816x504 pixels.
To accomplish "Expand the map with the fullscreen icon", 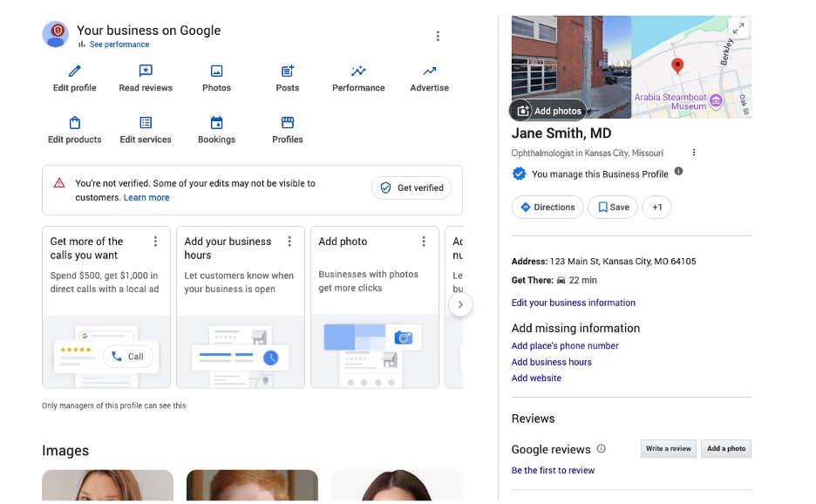I will (x=738, y=28).
